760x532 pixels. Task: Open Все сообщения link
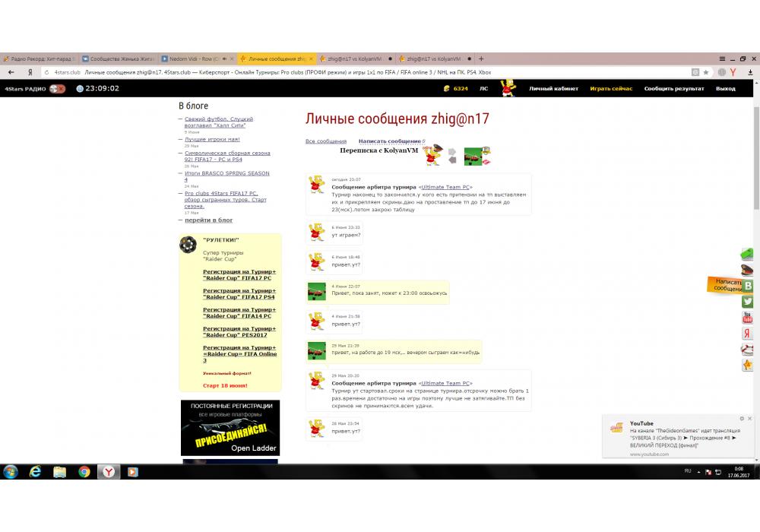pyautogui.click(x=326, y=141)
